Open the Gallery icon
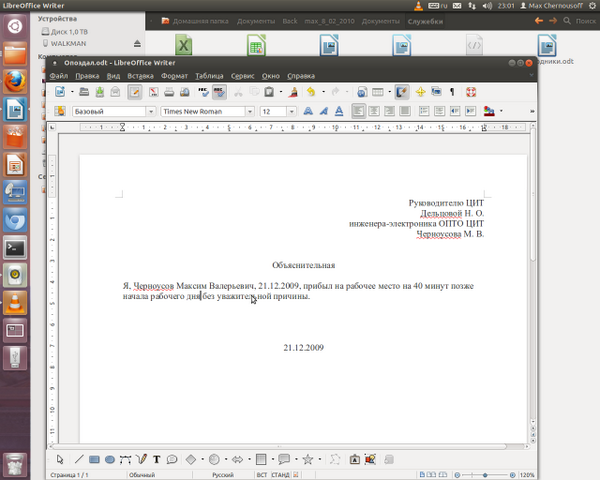 tap(436, 92)
